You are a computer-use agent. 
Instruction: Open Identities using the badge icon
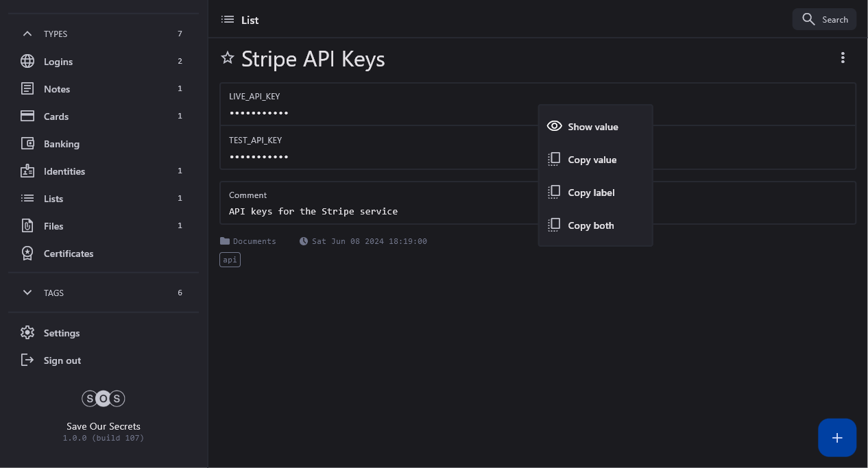[27, 171]
